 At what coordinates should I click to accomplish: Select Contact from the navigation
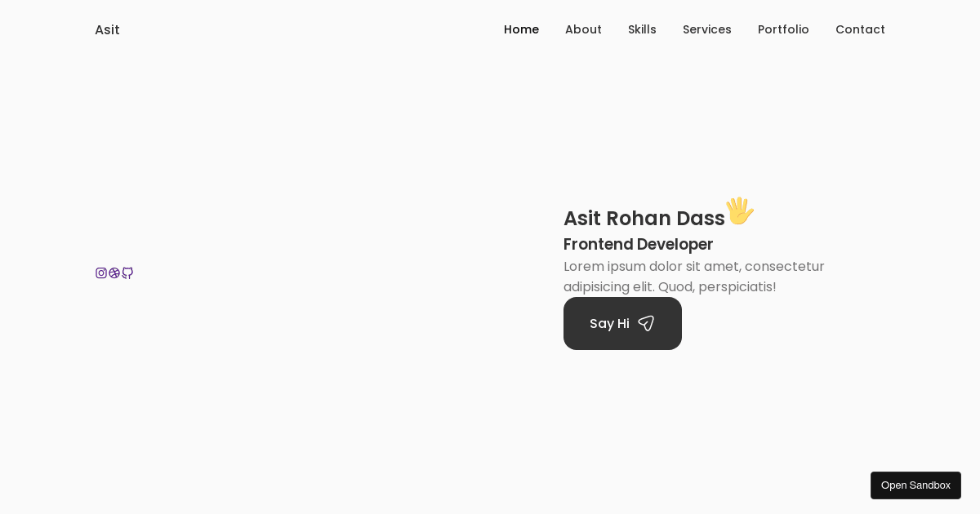[861, 29]
